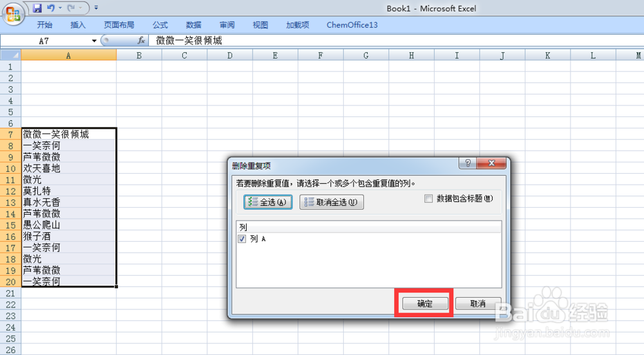
Task: Open the 插入 ribbon tab
Action: pos(78,25)
